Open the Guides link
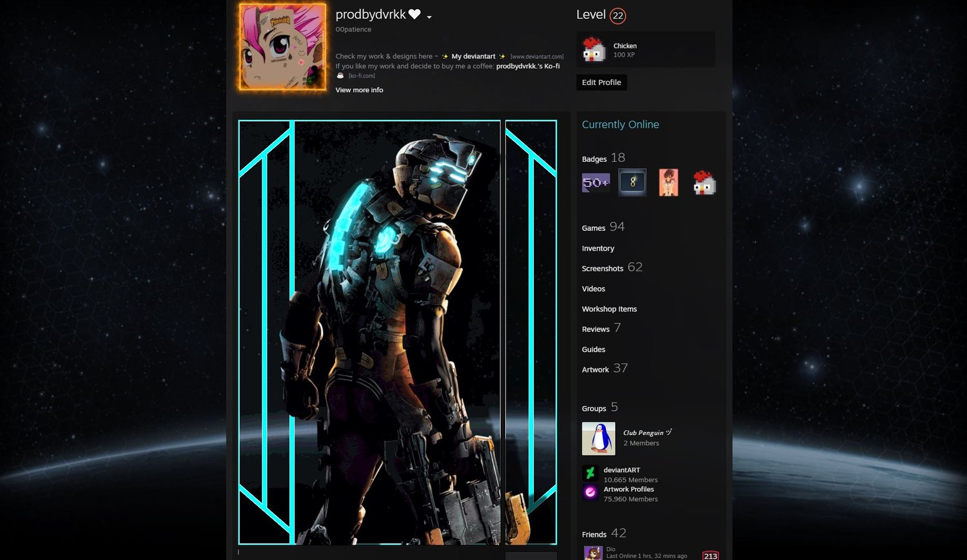Viewport: 967px width, 560px height. (x=593, y=349)
